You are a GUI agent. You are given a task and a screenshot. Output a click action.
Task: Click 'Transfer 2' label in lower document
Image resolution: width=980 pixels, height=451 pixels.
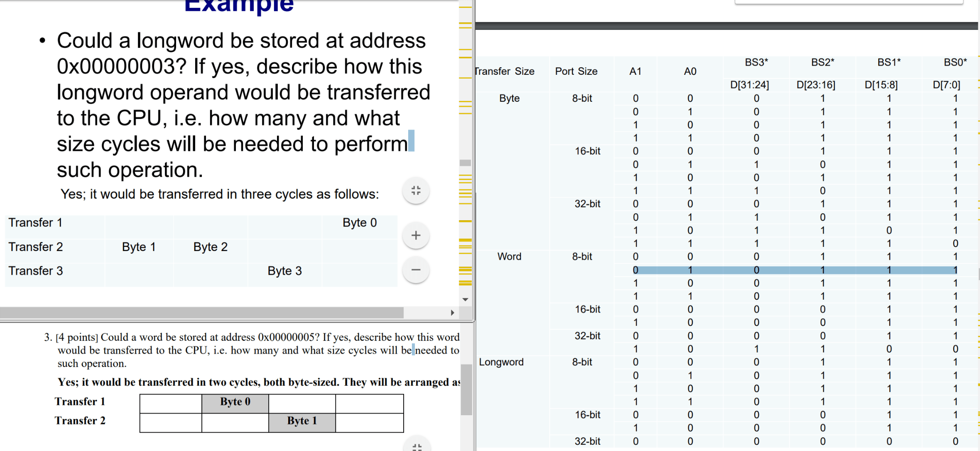[80, 421]
